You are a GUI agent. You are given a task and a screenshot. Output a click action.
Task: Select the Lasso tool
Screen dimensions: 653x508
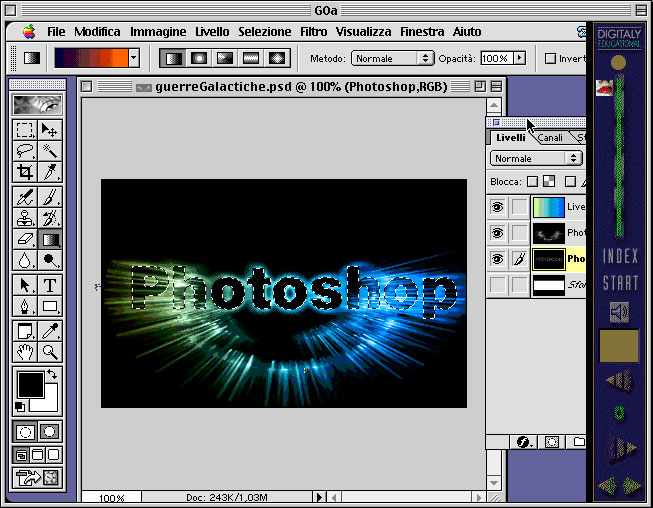click(x=25, y=151)
